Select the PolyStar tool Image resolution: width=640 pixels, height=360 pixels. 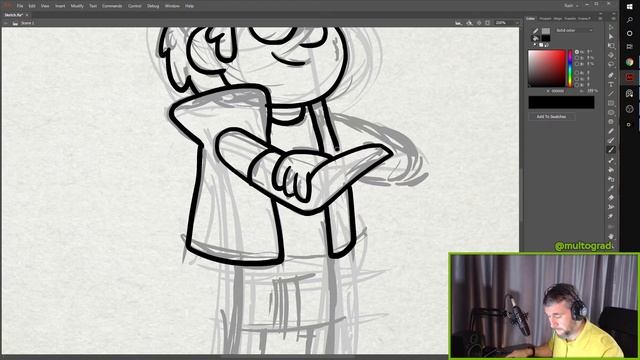(611, 122)
